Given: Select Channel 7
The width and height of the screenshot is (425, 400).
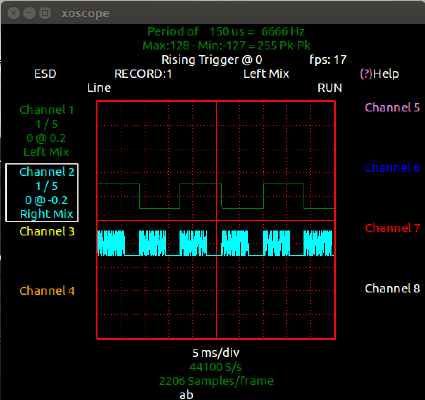Looking at the screenshot, I should coord(392,228).
